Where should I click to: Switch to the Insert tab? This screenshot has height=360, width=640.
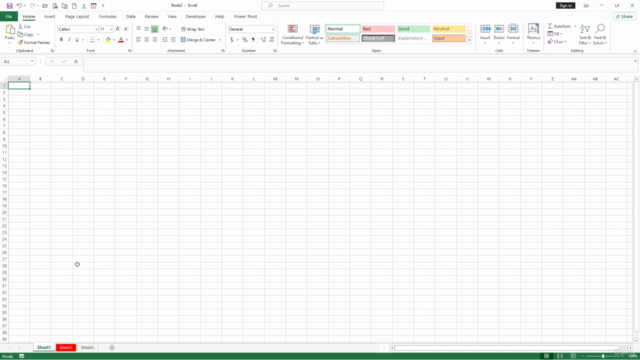49,17
